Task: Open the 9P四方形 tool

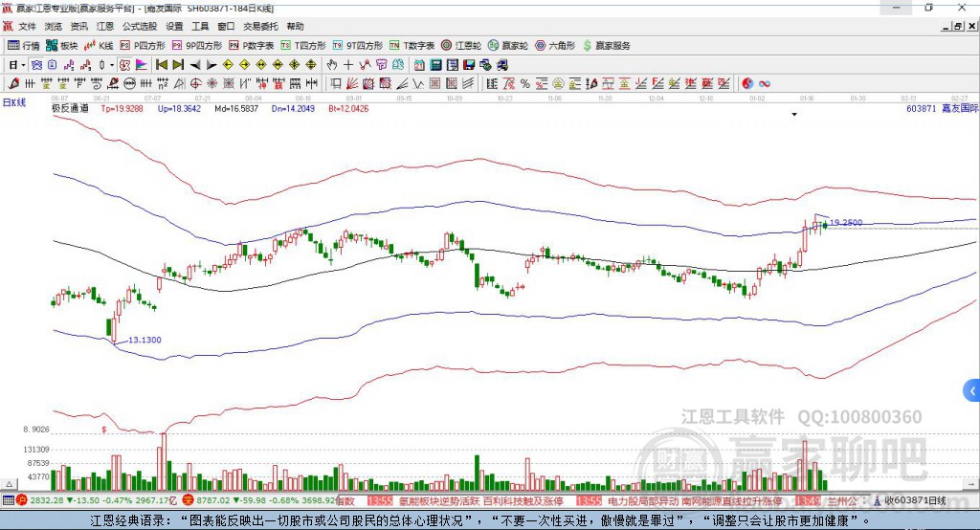Action: coord(197,46)
